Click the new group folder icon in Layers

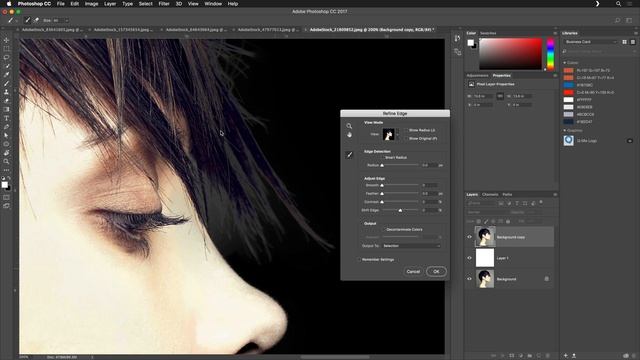click(530, 356)
